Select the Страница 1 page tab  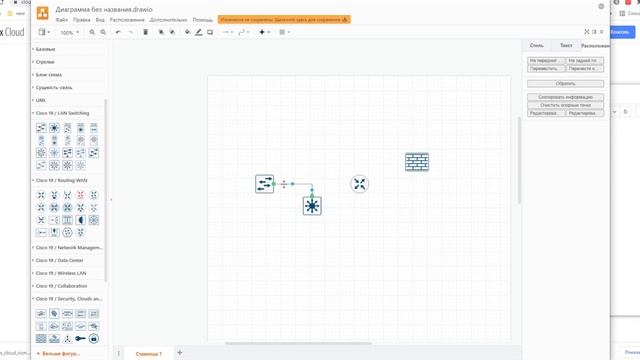[149, 354]
